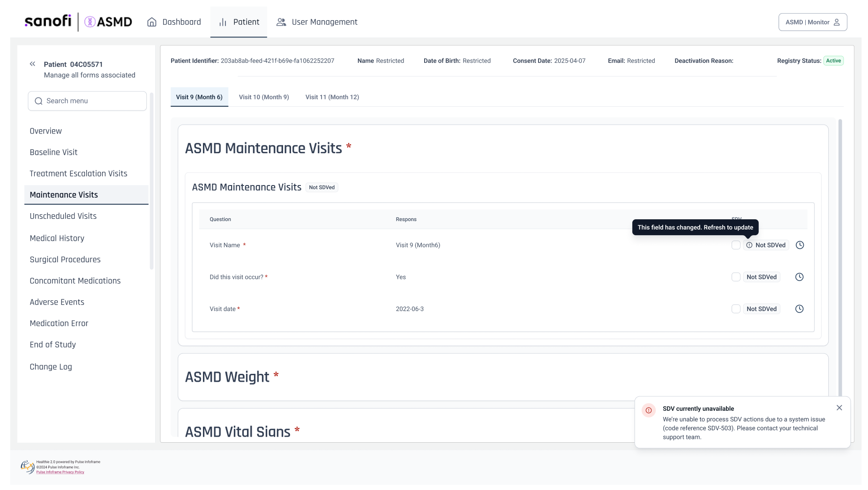Viewport: 868px width, 490px height.
Task: Click the info icon in Visit Name SDV badge
Action: point(749,245)
